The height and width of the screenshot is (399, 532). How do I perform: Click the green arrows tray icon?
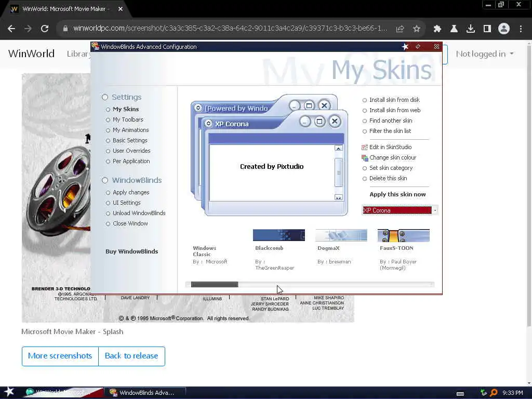[484, 393]
